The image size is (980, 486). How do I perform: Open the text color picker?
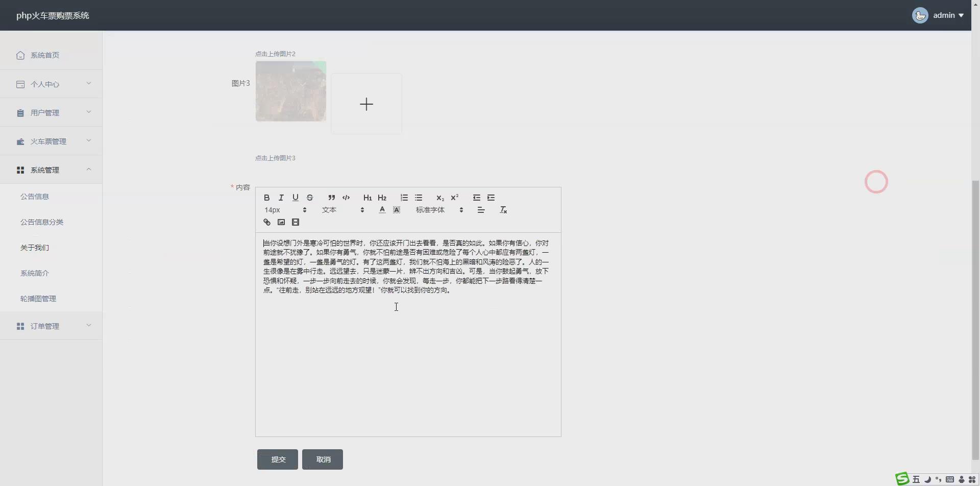(381, 209)
